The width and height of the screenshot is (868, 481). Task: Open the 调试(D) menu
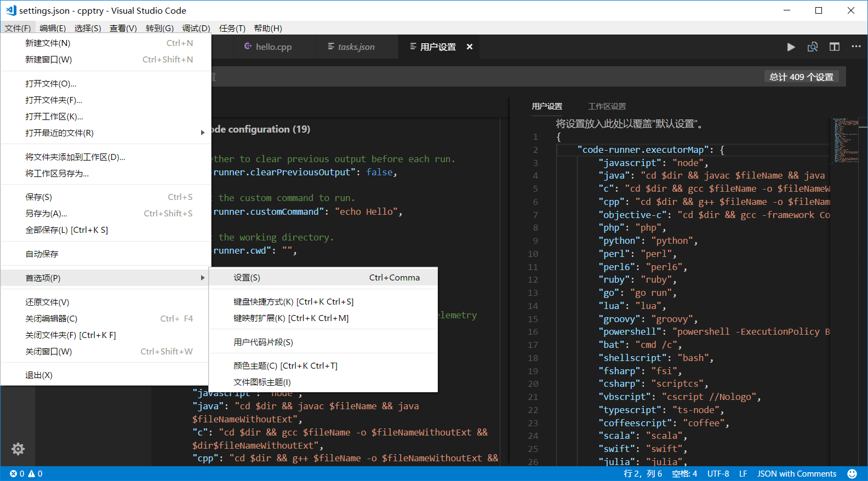[196, 28]
